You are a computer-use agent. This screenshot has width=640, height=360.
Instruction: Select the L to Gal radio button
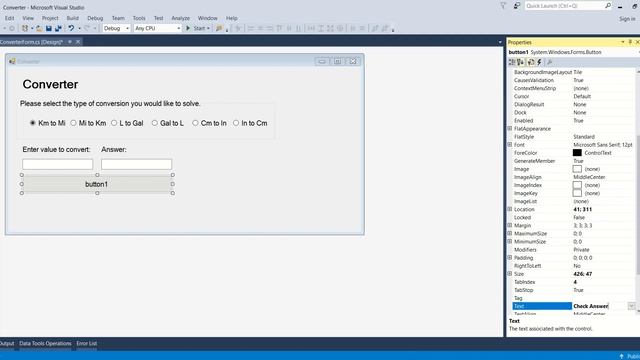(114, 123)
